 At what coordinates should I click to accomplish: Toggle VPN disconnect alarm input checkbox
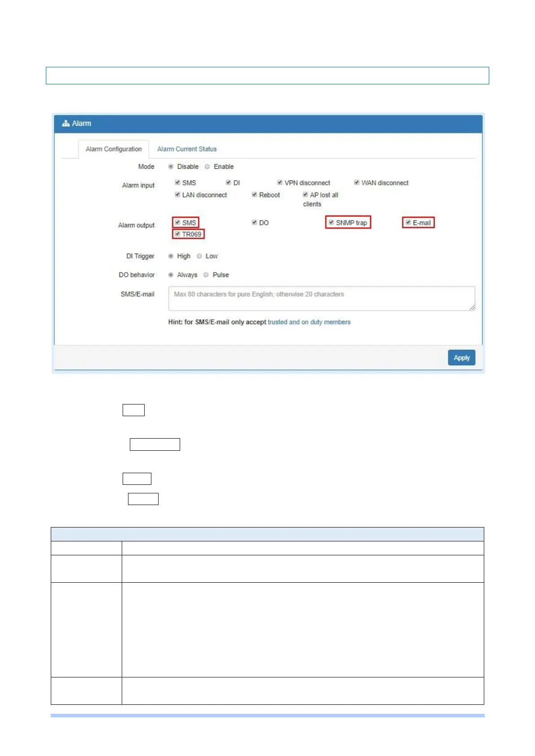click(x=280, y=182)
